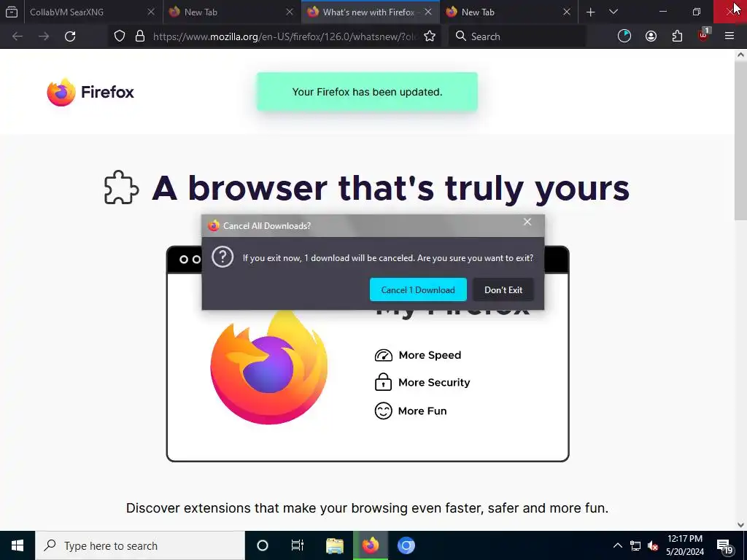Minimize the Firefox window

coord(663,12)
